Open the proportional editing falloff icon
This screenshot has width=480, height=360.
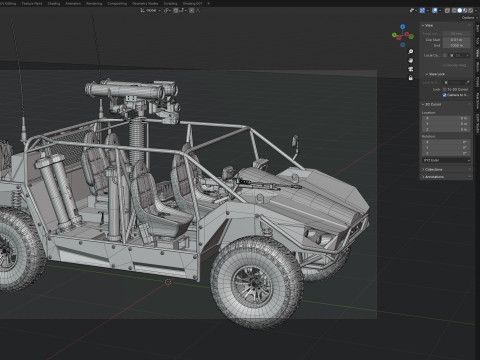tap(198, 11)
